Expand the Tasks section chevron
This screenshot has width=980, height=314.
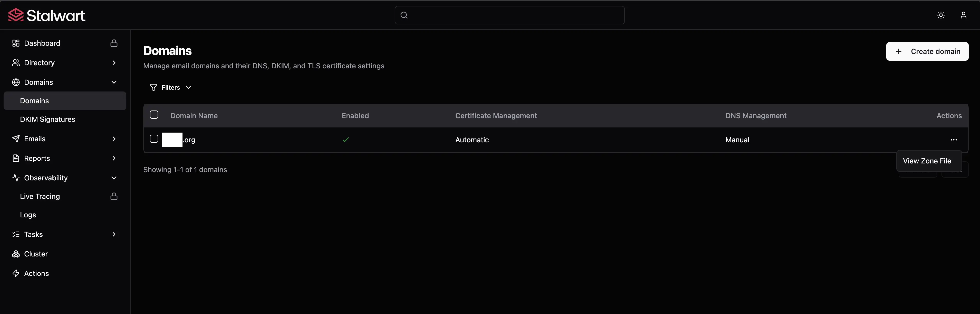pos(114,234)
